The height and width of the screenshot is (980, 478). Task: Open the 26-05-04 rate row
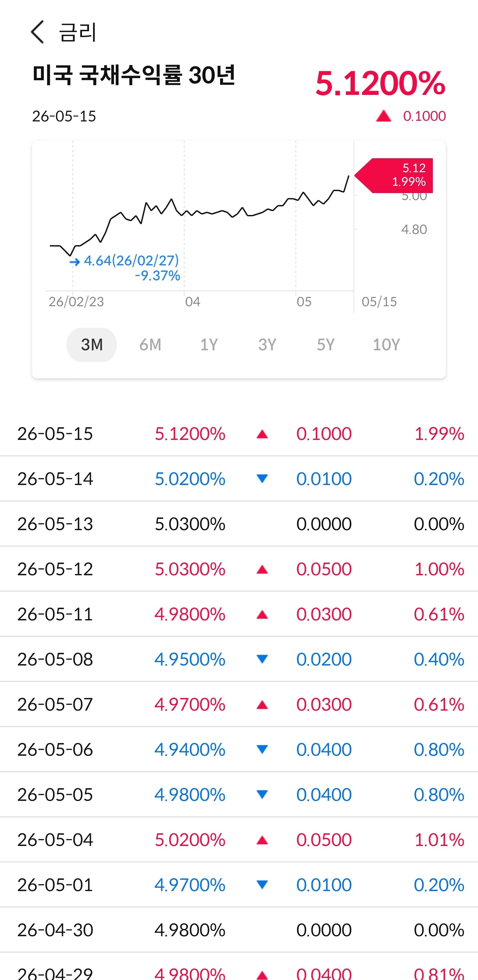(239, 840)
